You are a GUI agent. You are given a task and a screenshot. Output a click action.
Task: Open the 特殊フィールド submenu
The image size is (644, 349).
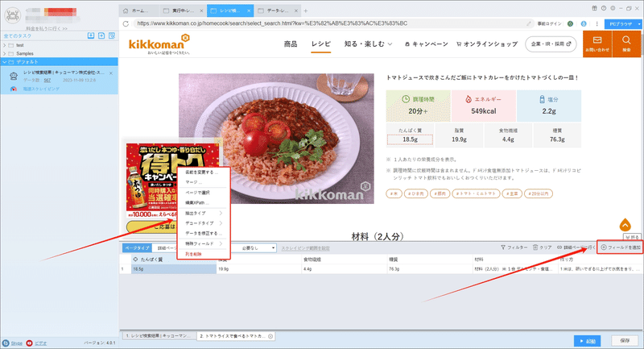204,243
